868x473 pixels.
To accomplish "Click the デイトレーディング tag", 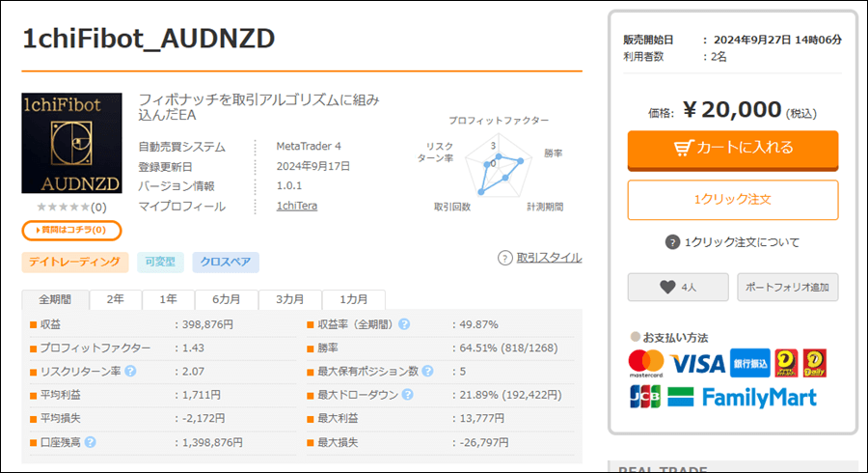I will [74, 262].
